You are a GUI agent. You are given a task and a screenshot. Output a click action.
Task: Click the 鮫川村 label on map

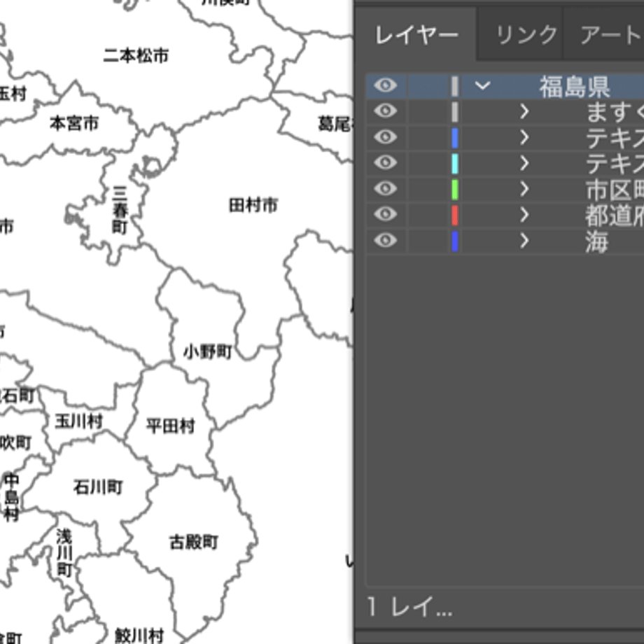pos(139,636)
